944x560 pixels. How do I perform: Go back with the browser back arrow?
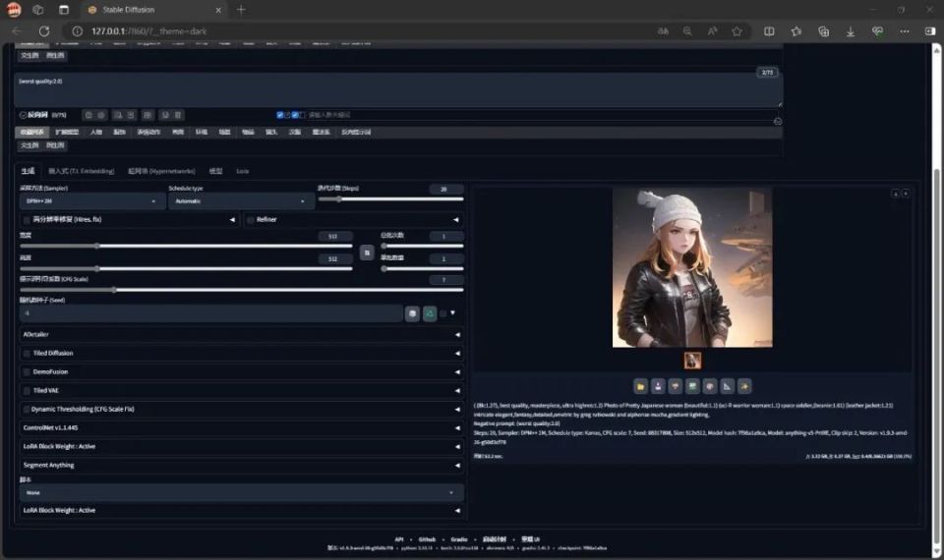pyautogui.click(x=17, y=30)
